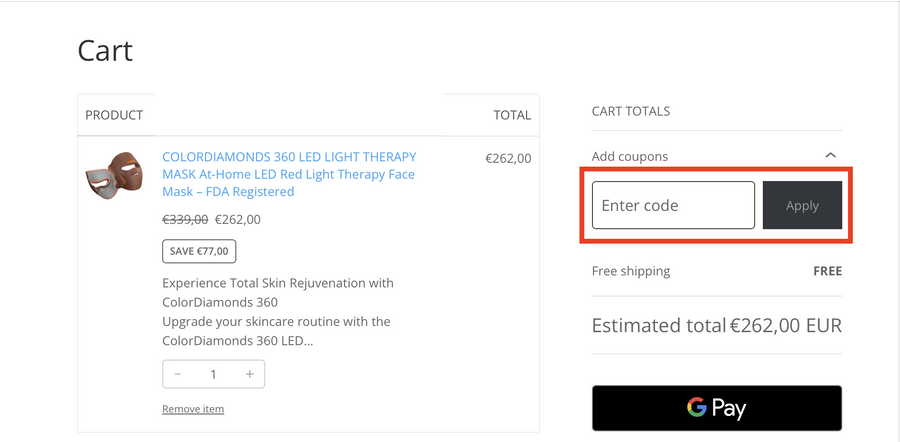This screenshot has height=442, width=900.
Task: Open the COLORDIAMONDS 360 LED mask product link
Action: pos(289,174)
